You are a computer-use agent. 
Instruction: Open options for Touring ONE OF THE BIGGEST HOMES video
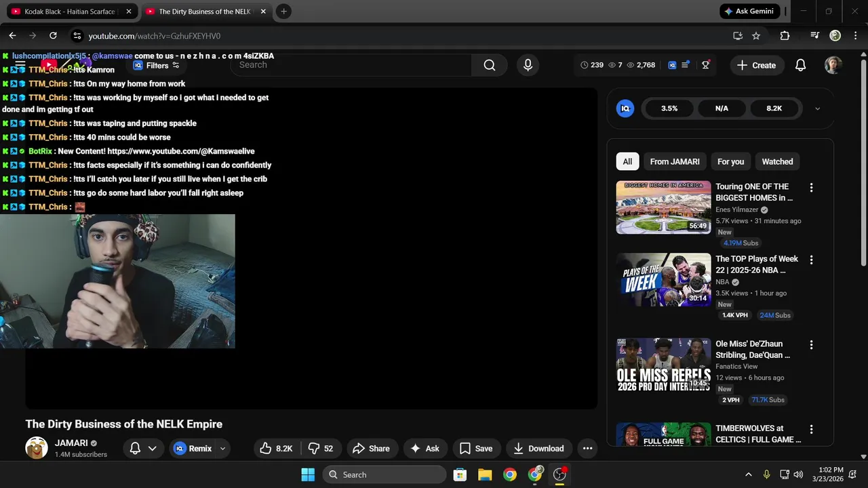(811, 188)
